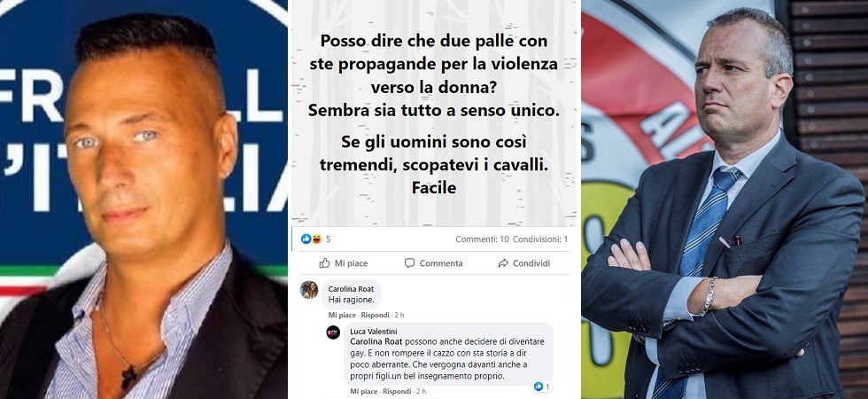
Task: Open the Commenti: 10 count
Action: (482, 239)
